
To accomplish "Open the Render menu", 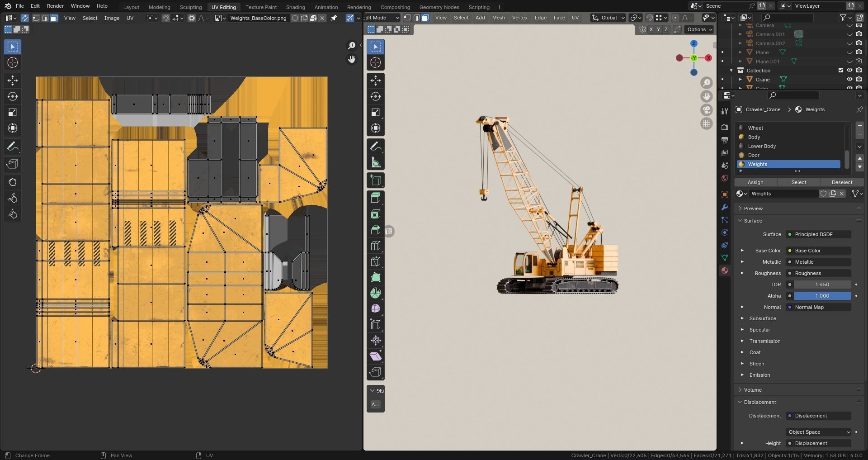I will pos(55,6).
